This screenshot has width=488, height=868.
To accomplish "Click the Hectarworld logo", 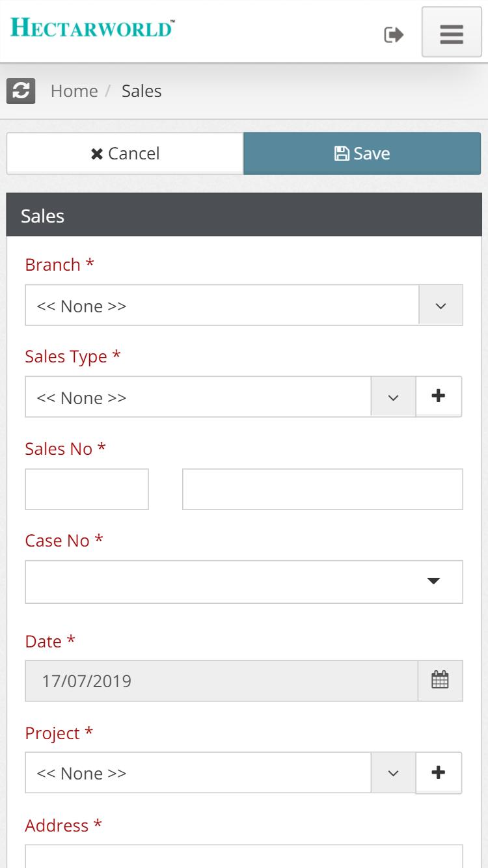I will coord(92,28).
